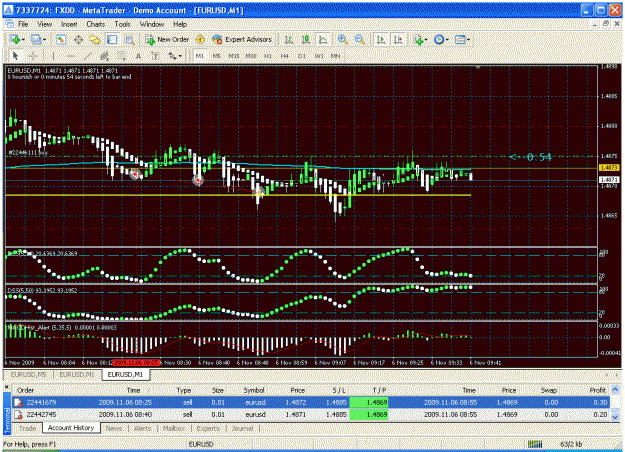The image size is (625, 452).
Task: Open the Mailbox terminal tab
Action: 174,428
